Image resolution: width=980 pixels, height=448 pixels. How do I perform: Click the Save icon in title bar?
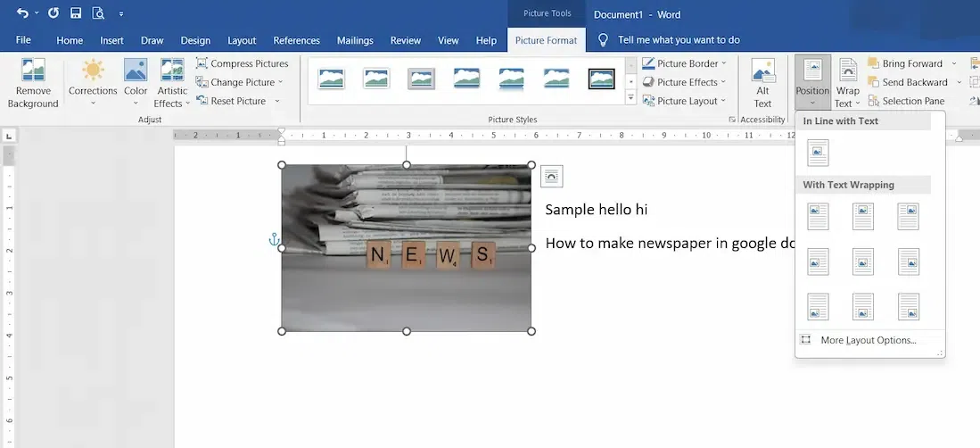click(76, 13)
